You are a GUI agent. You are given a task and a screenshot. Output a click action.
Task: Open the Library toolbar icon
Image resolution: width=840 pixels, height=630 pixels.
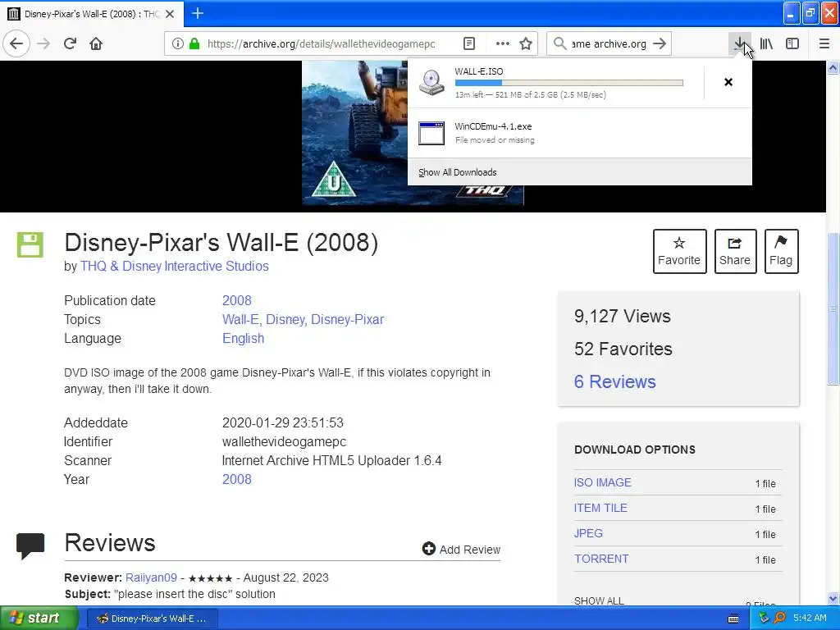767,43
